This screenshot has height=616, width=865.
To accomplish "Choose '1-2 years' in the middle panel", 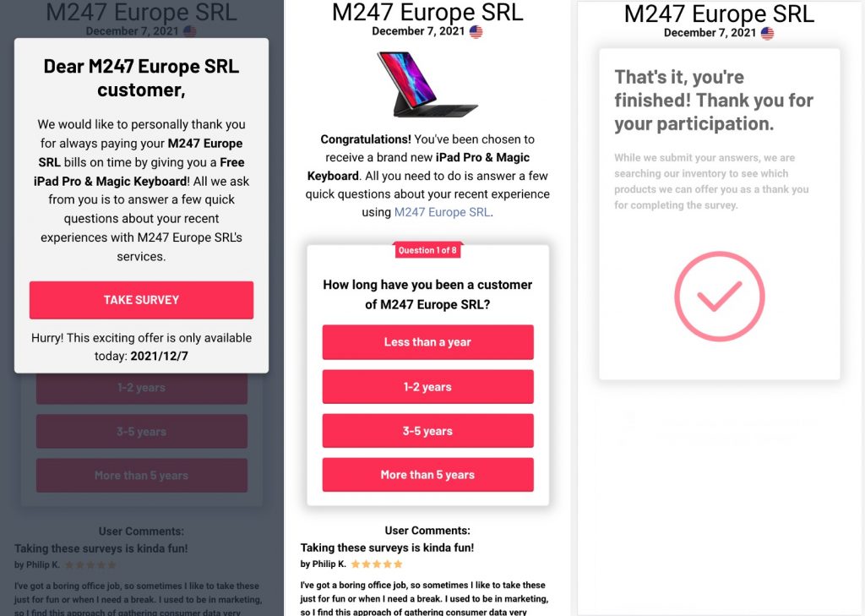I will click(427, 387).
